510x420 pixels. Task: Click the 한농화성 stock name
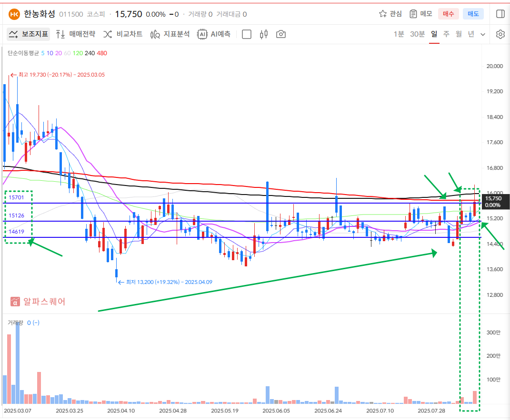(40, 14)
